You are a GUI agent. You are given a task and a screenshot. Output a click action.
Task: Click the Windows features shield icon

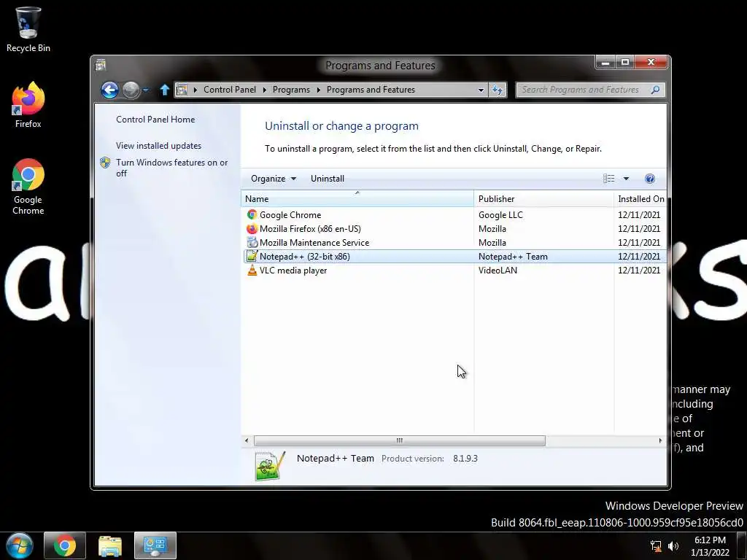(105, 163)
